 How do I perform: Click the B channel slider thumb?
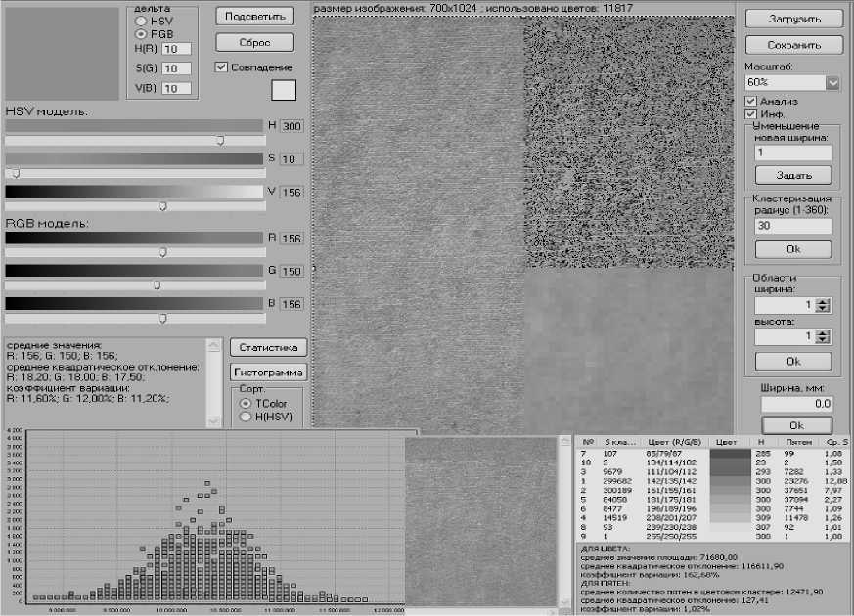pyautogui.click(x=162, y=319)
